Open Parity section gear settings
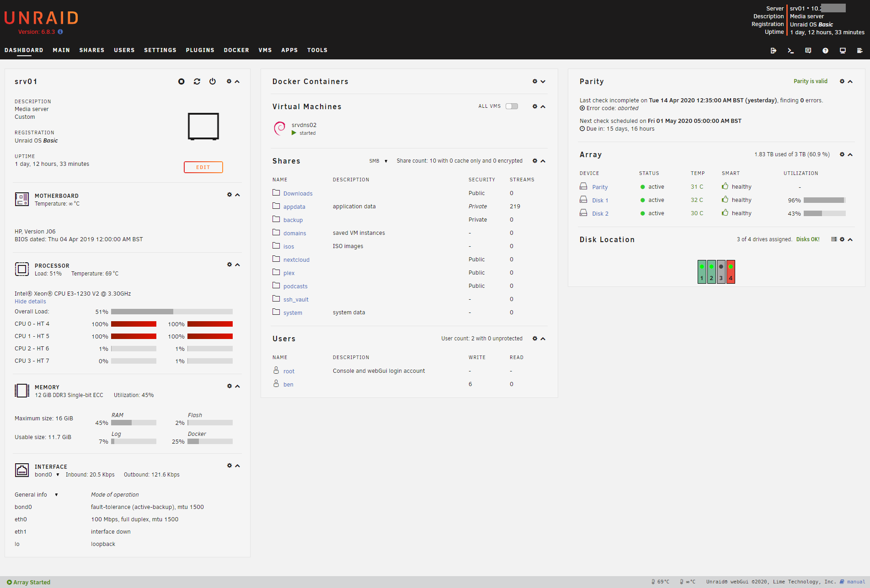This screenshot has width=870, height=588. click(842, 81)
